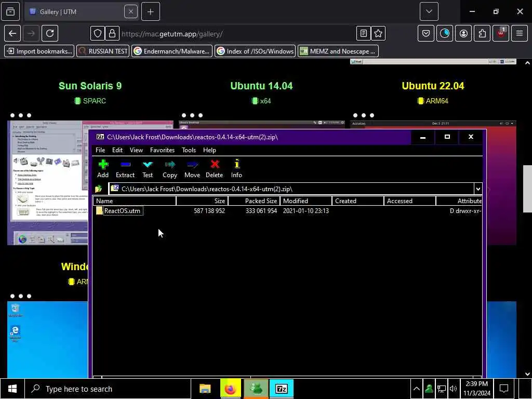Click the 7-Zip address path field
The height and width of the screenshot is (399, 532).
[292, 189]
